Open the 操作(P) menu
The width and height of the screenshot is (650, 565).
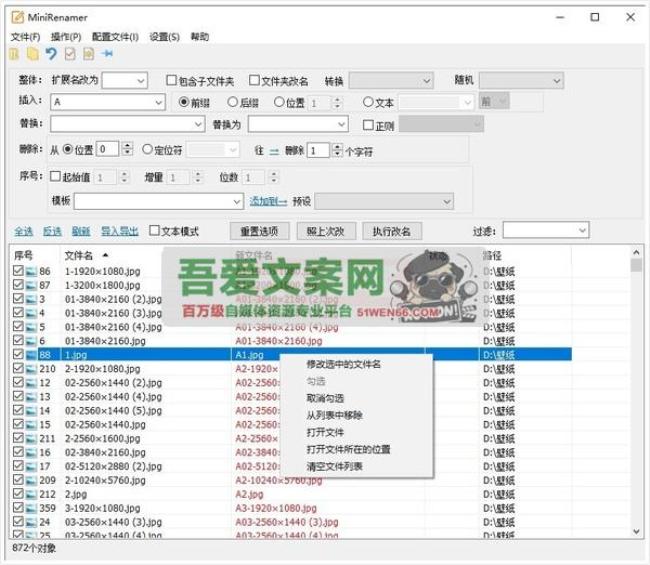(66, 37)
